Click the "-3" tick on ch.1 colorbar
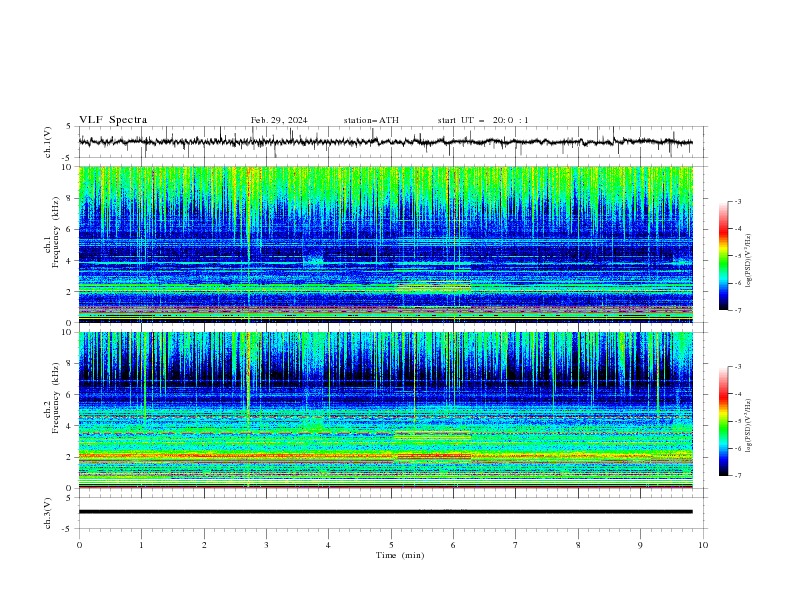 tap(738, 201)
